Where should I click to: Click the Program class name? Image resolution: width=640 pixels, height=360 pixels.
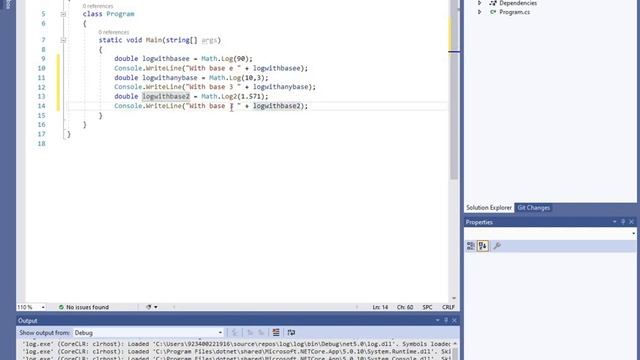pos(120,14)
